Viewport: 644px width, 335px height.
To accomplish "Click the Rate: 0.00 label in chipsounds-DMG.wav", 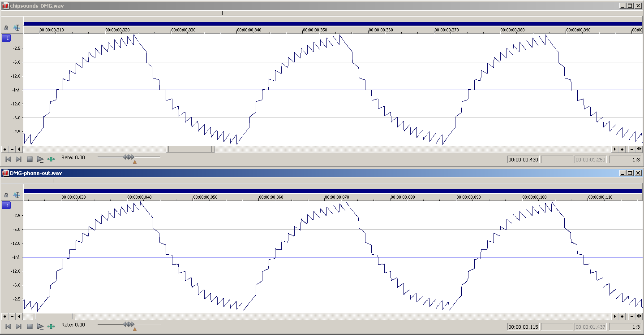I will point(73,157).
